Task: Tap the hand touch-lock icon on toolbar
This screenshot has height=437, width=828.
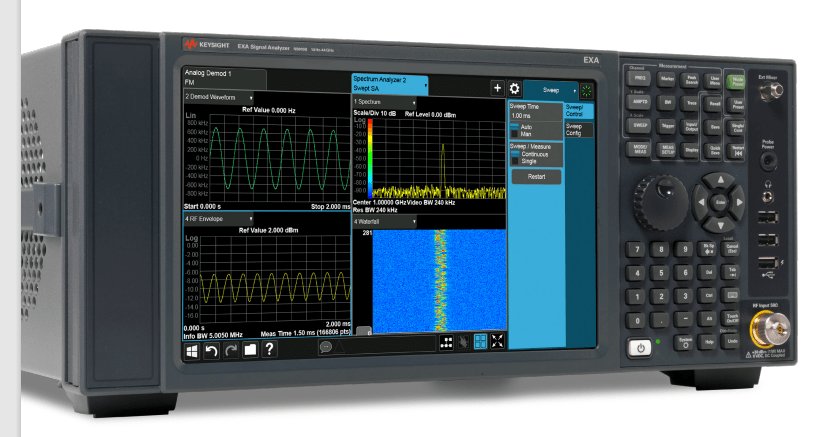Action: 463,342
